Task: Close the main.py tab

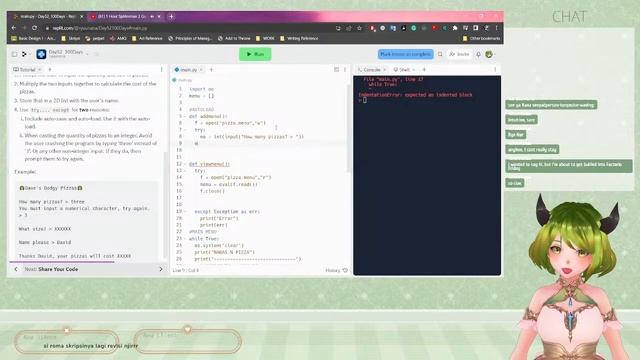Action: pyautogui.click(x=201, y=70)
